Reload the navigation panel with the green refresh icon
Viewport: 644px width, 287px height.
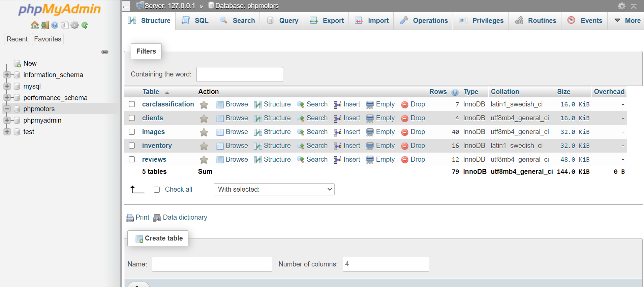[85, 25]
